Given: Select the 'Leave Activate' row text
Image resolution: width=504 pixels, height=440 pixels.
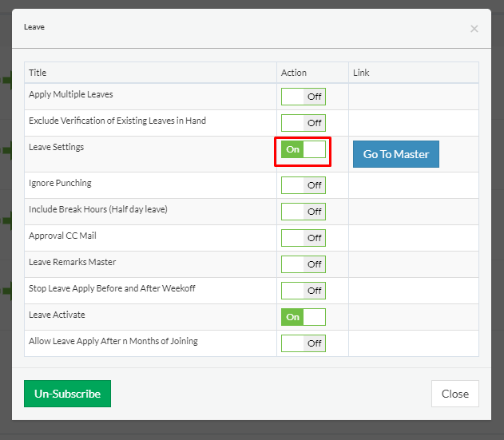Looking at the screenshot, I should click(57, 315).
